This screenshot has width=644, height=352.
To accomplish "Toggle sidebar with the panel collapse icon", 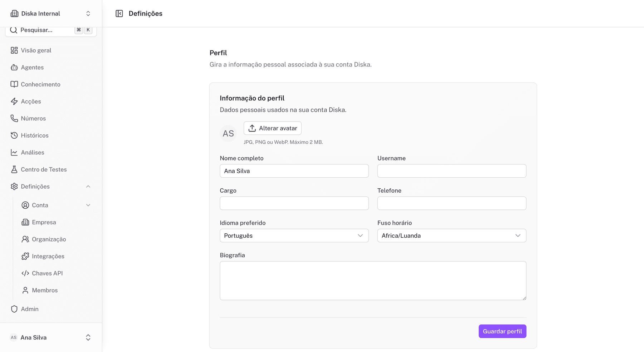I will [119, 14].
